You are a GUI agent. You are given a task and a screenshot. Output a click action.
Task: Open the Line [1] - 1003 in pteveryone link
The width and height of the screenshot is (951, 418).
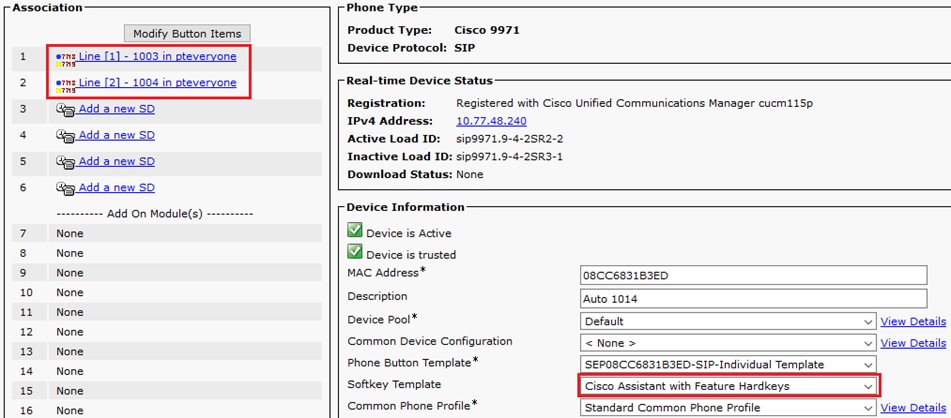pyautogui.click(x=158, y=56)
